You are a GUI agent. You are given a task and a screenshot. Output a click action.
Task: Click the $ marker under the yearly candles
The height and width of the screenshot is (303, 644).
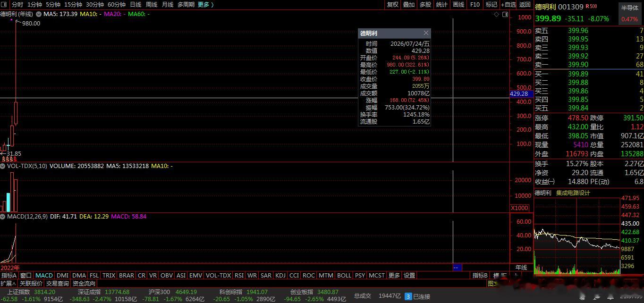[x=9, y=160]
